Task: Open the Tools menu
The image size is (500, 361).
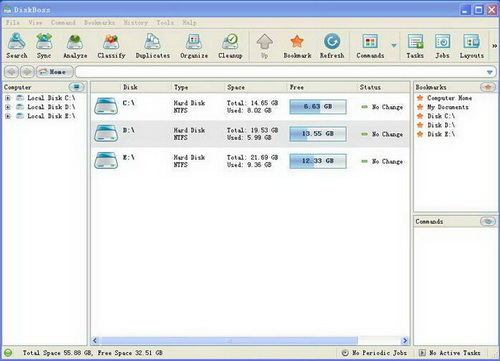Action: [165, 23]
